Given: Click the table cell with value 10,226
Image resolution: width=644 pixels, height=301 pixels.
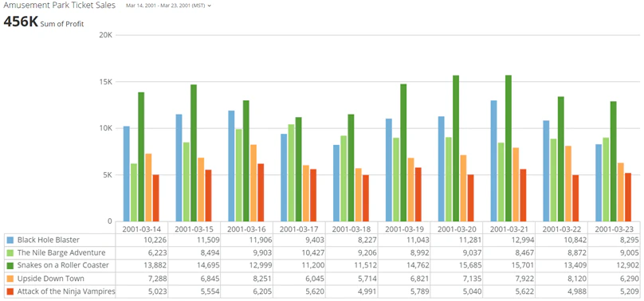Looking at the screenshot, I should (x=142, y=240).
